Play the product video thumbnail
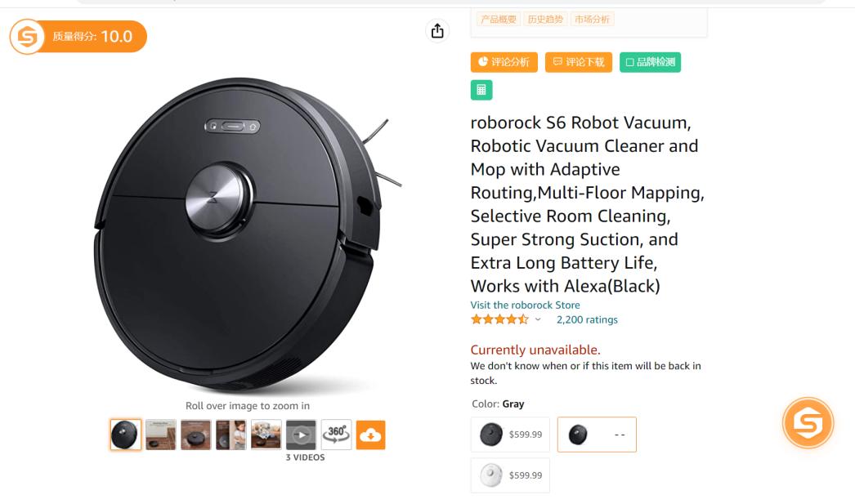The image size is (855, 504). (301, 435)
